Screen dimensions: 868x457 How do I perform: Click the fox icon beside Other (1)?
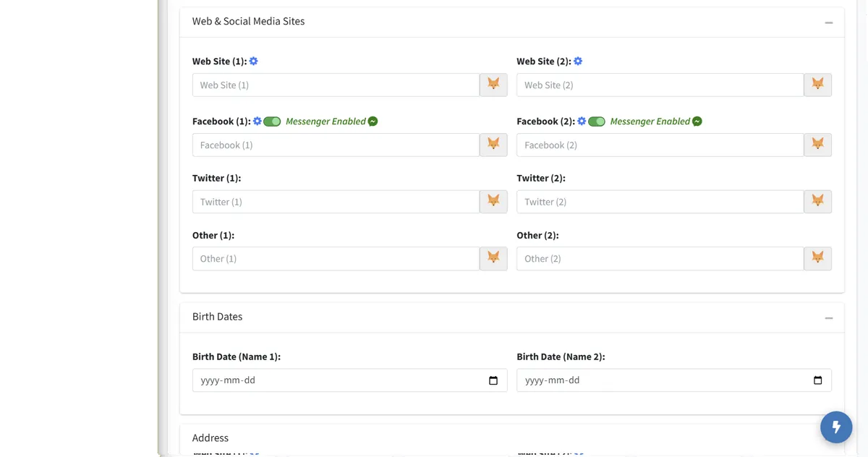click(493, 258)
